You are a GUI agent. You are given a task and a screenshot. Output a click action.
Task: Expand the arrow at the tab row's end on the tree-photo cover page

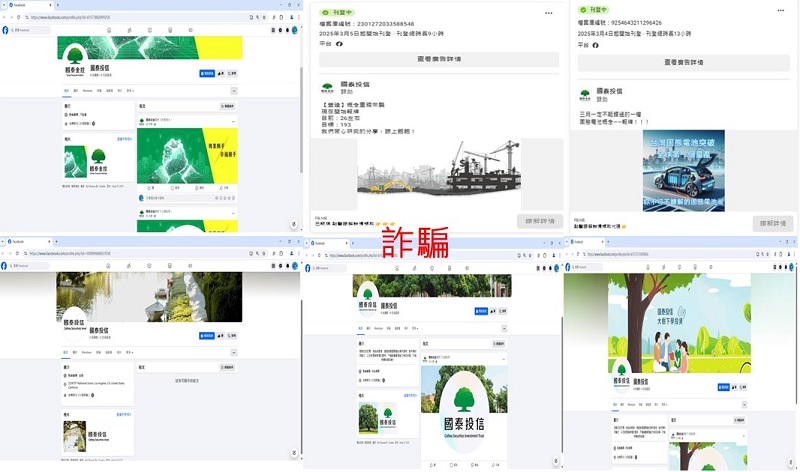point(504,328)
